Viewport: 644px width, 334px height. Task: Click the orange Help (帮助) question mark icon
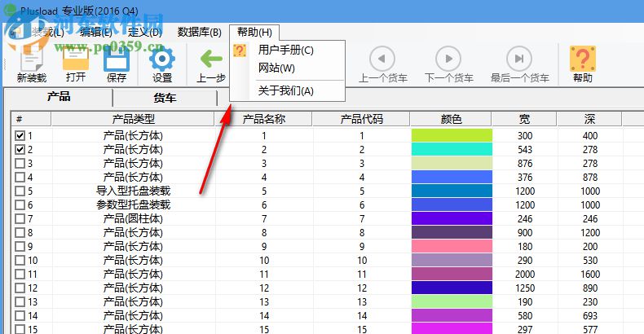(x=582, y=59)
